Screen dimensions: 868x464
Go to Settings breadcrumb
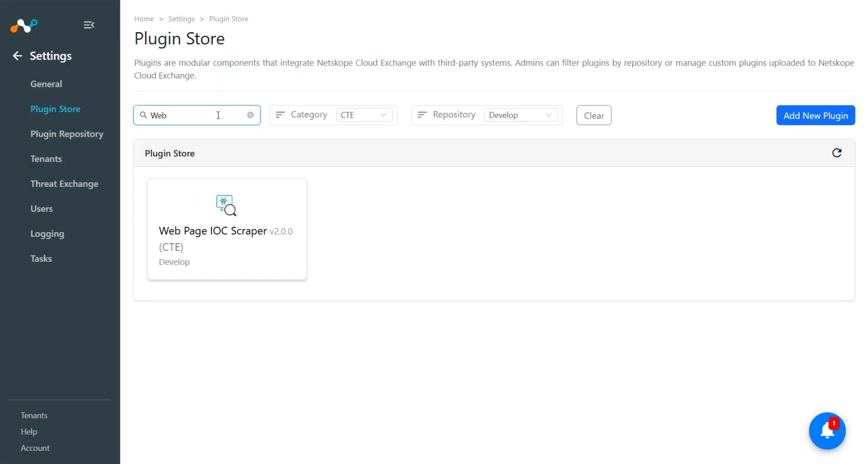(181, 19)
